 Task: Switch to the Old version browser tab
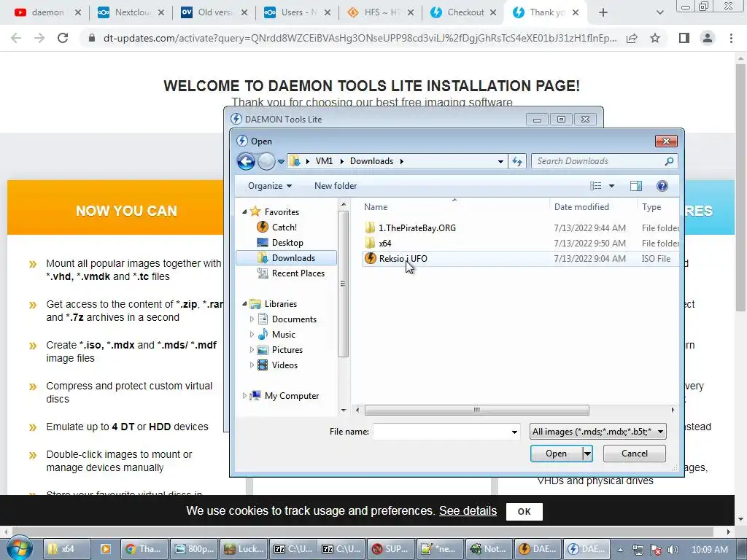click(x=214, y=12)
